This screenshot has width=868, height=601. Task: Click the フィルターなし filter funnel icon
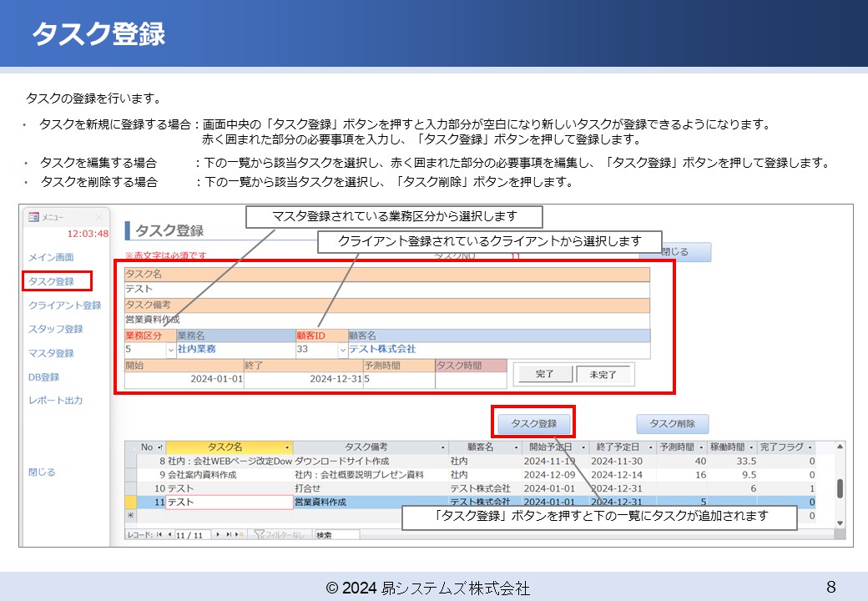(x=261, y=534)
